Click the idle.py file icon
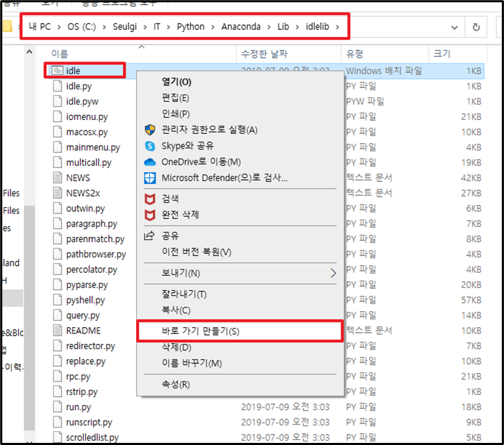 point(57,86)
